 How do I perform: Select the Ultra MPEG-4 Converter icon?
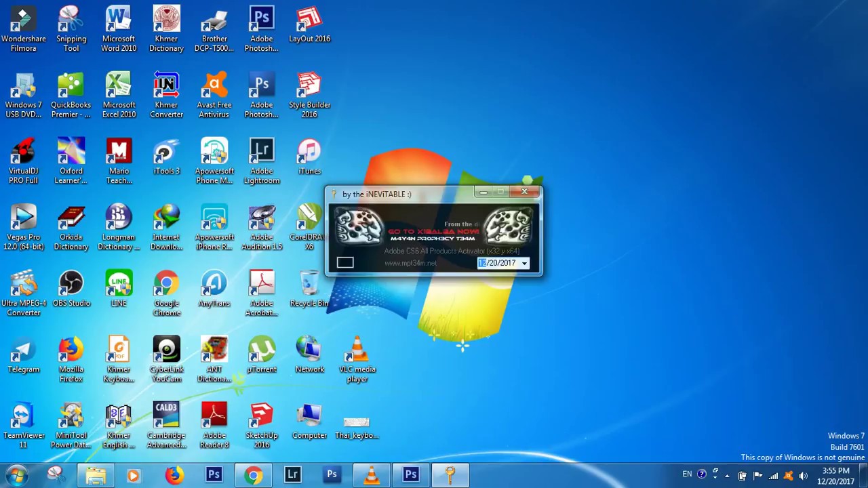coord(24,293)
